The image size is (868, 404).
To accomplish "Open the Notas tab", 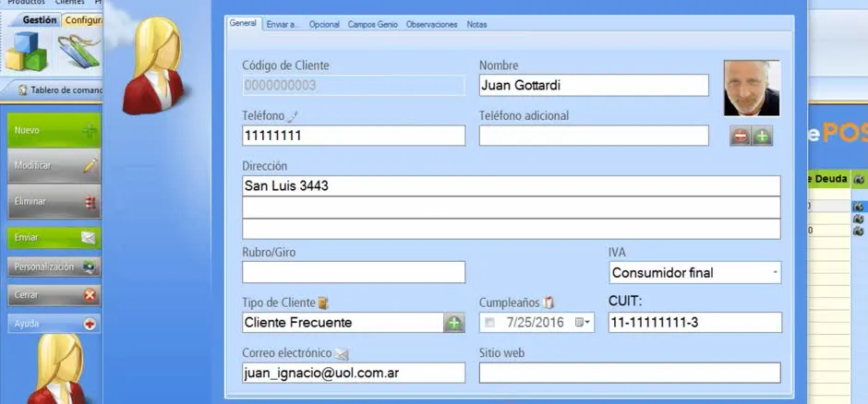I will coord(476,24).
